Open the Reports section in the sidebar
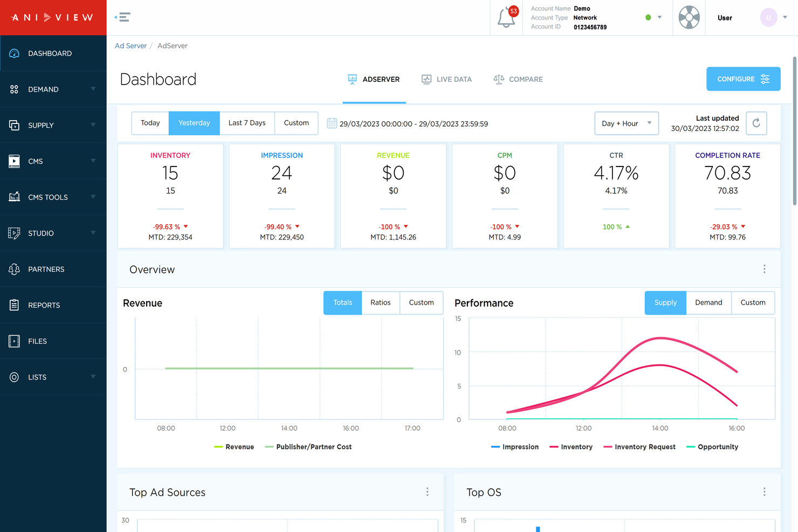Screen dimensions: 798x532 [43, 305]
